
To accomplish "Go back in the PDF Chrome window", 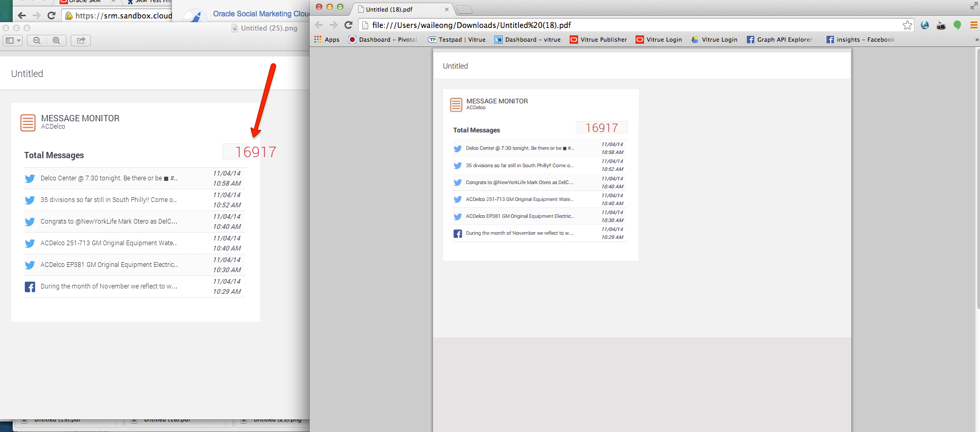I will pos(319,25).
